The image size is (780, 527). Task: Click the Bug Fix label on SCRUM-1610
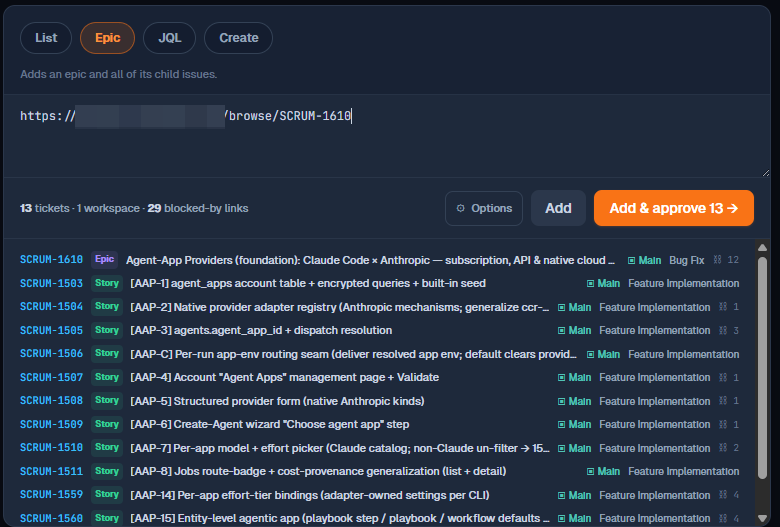coord(686,260)
